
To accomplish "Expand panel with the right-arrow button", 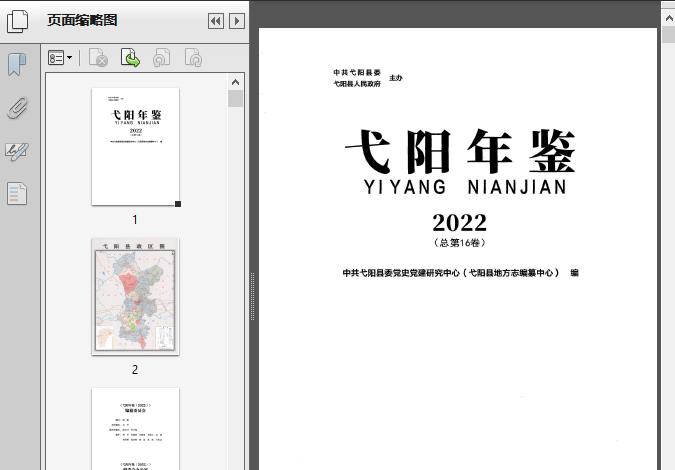I will coord(237,21).
